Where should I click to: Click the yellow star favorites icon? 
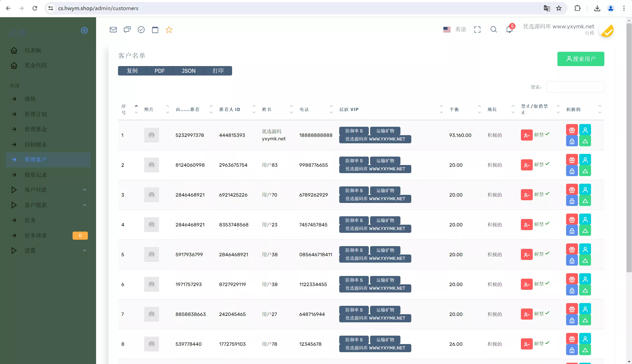169,30
